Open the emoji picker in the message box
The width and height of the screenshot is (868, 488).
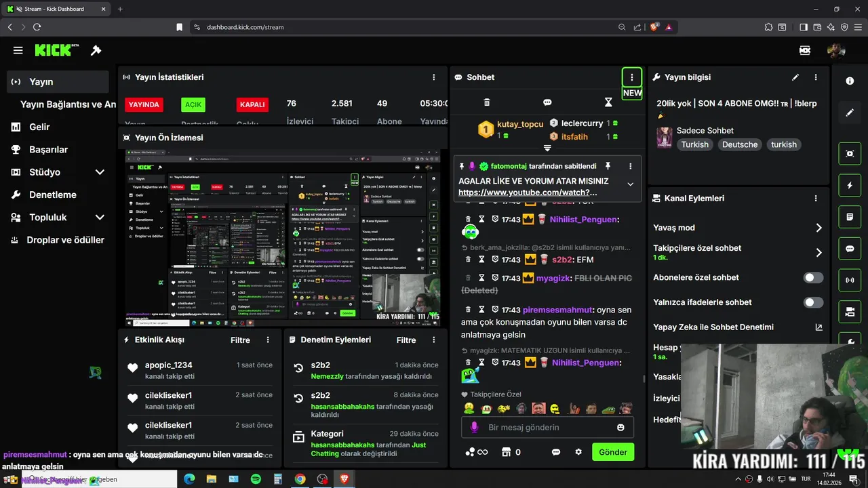click(x=620, y=428)
